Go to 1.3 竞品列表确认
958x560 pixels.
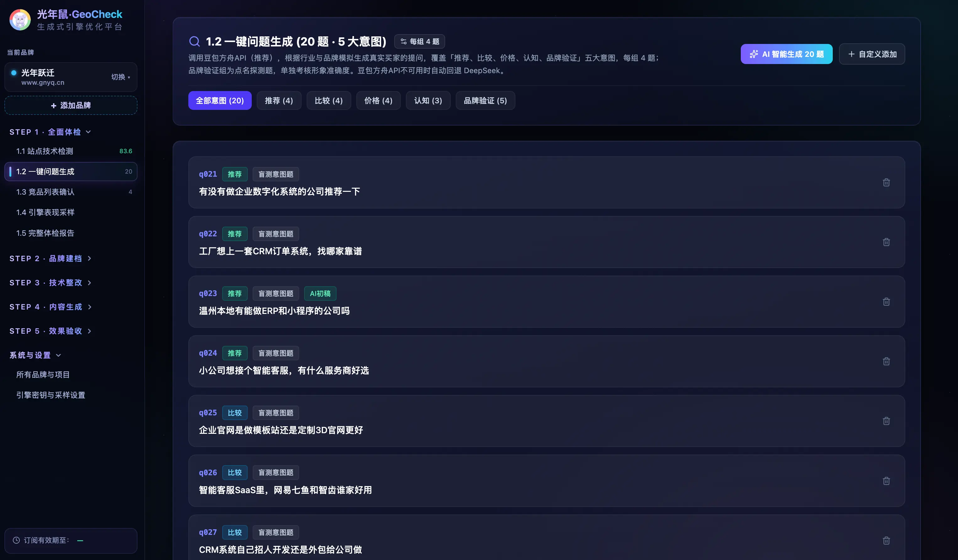pyautogui.click(x=71, y=192)
